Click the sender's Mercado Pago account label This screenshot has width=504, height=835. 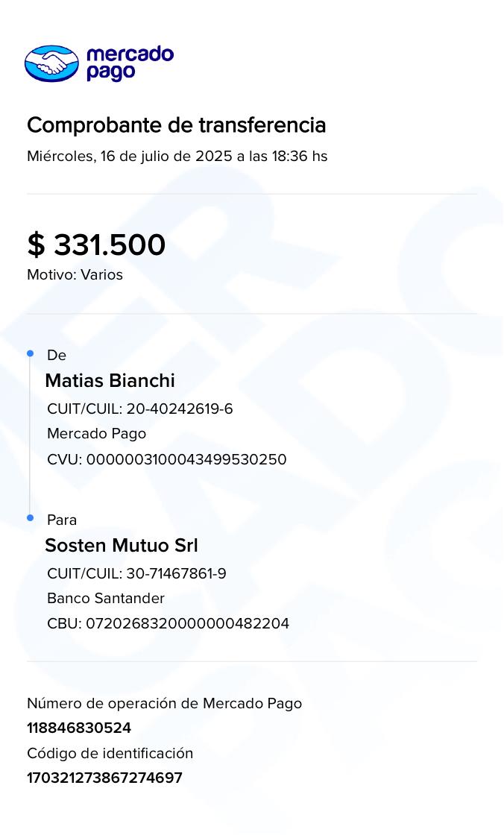[96, 434]
